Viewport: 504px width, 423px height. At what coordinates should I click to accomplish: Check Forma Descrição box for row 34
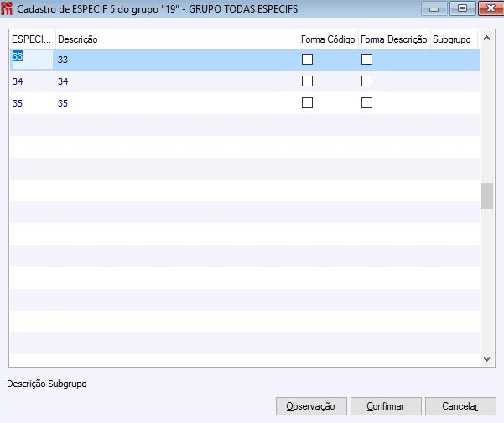pyautogui.click(x=366, y=81)
